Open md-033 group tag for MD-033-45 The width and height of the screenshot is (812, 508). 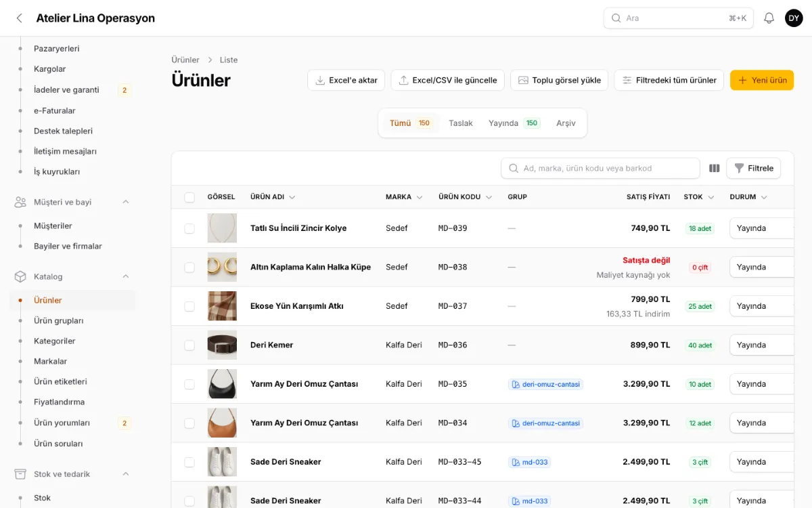529,462
